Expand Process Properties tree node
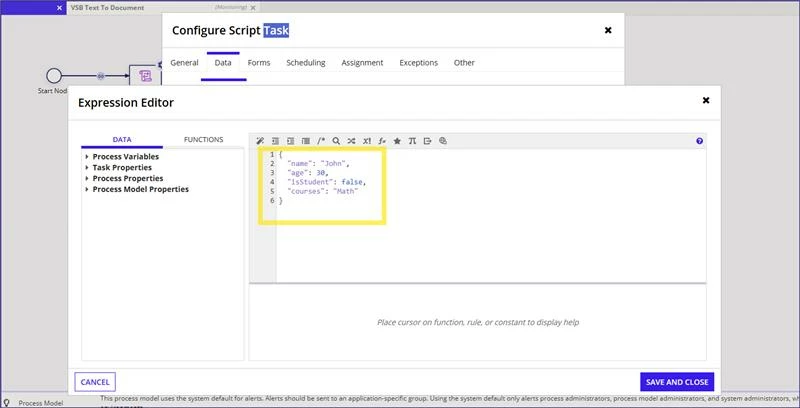 click(x=87, y=178)
